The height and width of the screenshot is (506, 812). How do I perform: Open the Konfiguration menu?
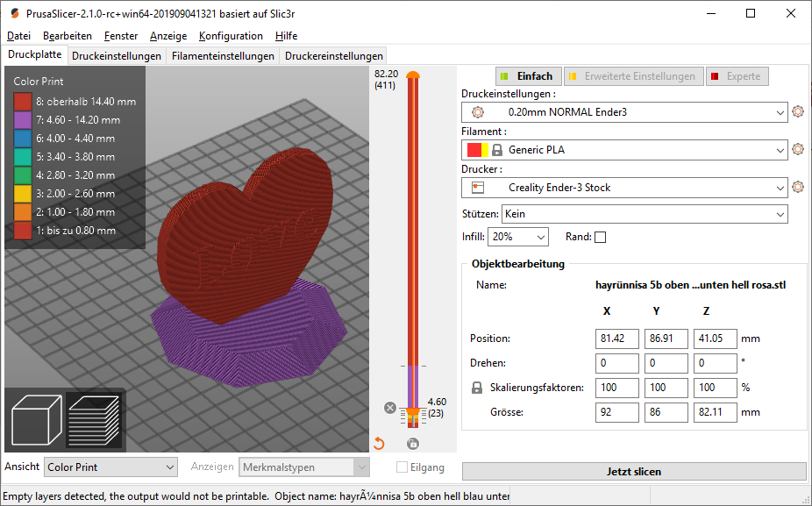(x=231, y=36)
